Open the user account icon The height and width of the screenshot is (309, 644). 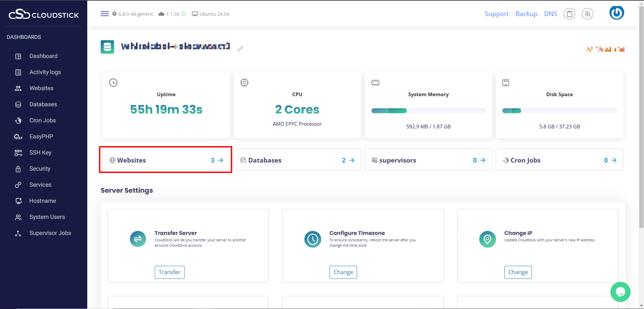587,14
